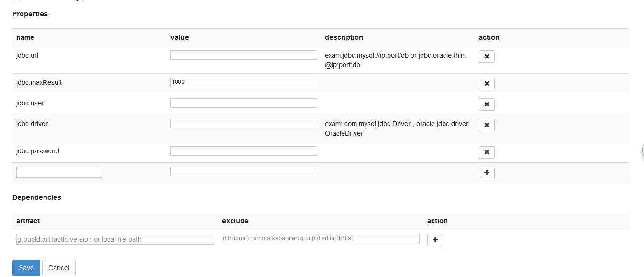This screenshot has width=644, height=277.
Task: Focus the new property value field
Action: coord(244,172)
